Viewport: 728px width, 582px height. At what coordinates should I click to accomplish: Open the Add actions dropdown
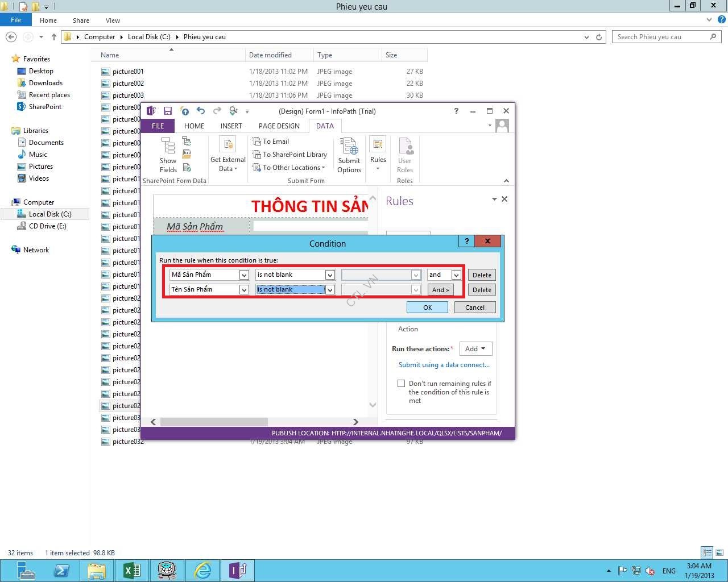coord(475,349)
